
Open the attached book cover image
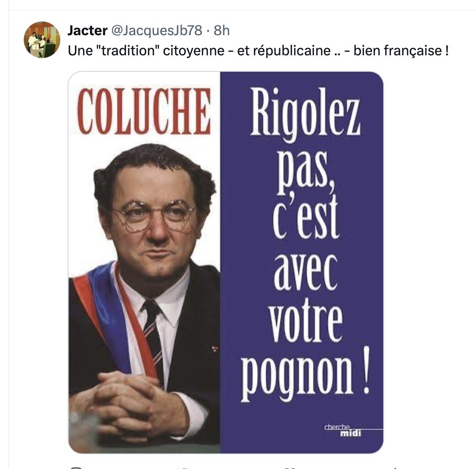click(226, 262)
